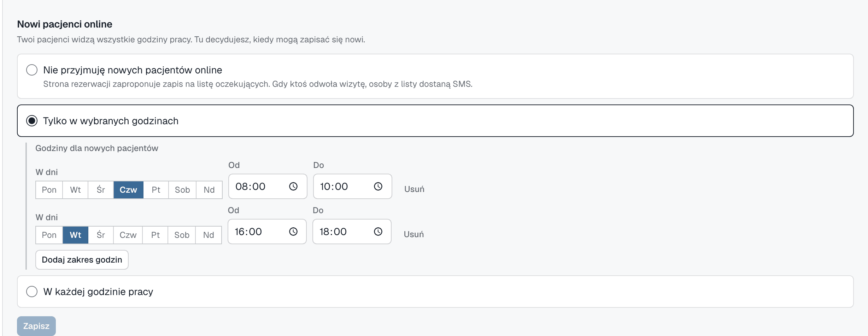Deselect Czw in the 08:00 range row
Viewport: 868px width, 336px height.
(128, 190)
